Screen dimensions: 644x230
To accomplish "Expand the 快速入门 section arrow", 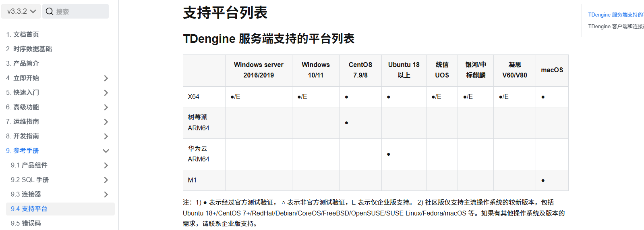I will [106, 93].
